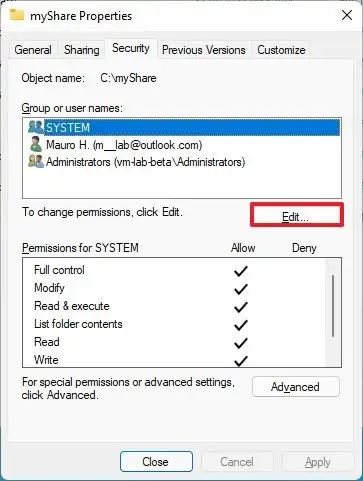Click the SYSTEM group icon
The width and height of the screenshot is (363, 481).
[x=36, y=127]
